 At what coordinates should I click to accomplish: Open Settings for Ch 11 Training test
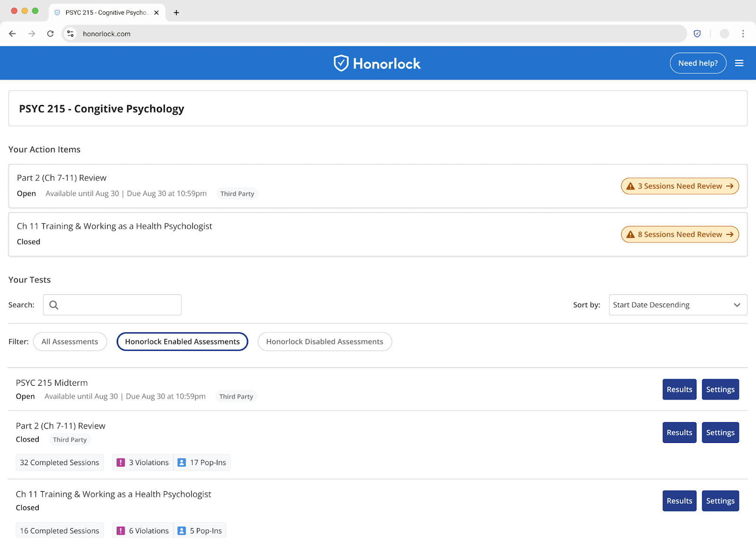click(x=720, y=501)
